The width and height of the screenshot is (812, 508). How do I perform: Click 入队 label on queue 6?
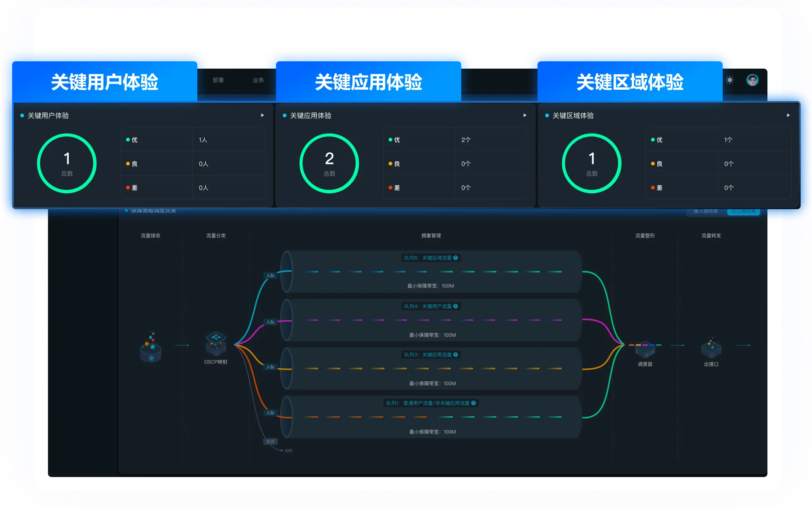[270, 276]
